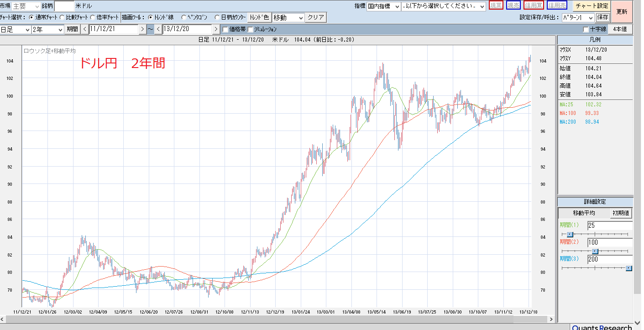Open the 国内指標 indicator dropdown
The width and height of the screenshot is (644, 330).
[x=383, y=6]
